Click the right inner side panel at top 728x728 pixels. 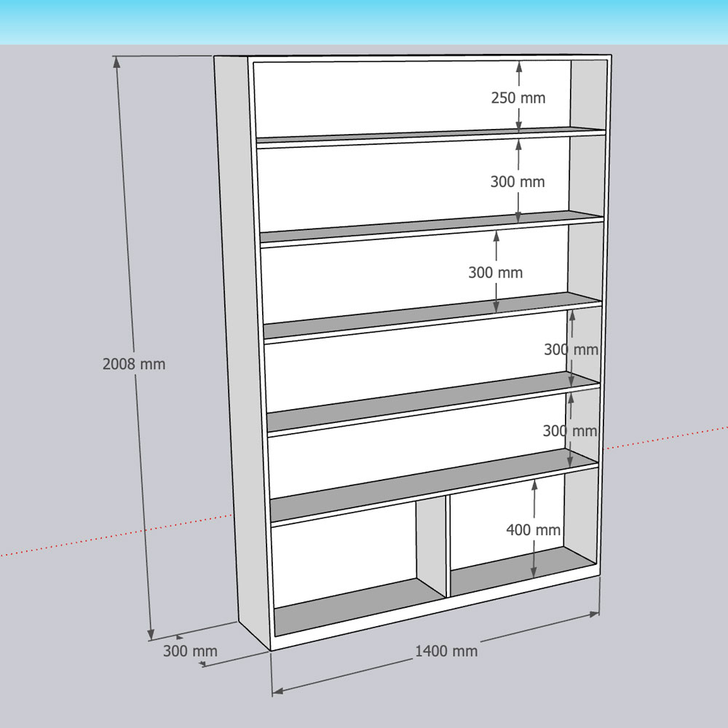588,95
